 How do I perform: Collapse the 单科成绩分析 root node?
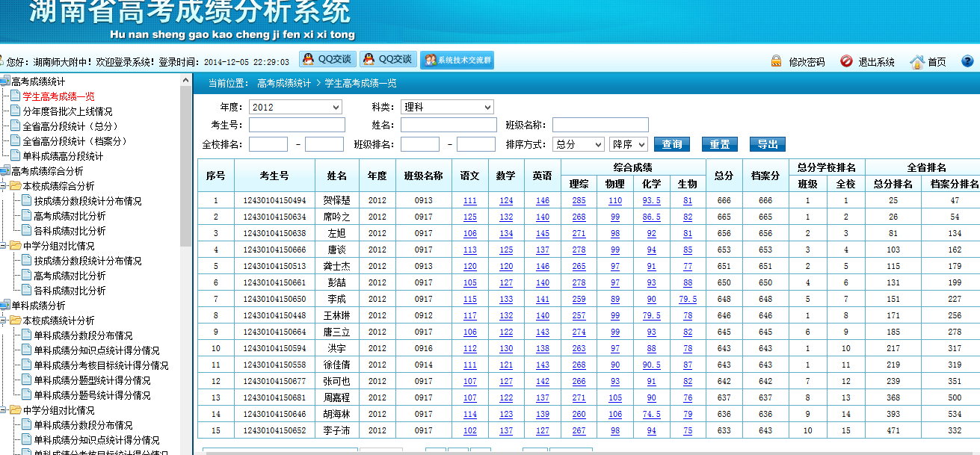[x=4, y=306]
